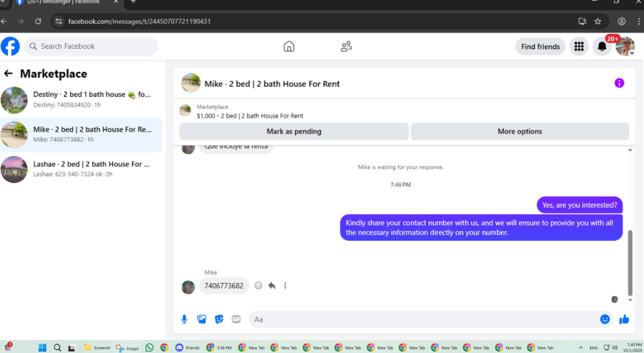Open Destiny 2 bed 1 bath conversation
The width and height of the screenshot is (644, 353).
[x=81, y=99]
